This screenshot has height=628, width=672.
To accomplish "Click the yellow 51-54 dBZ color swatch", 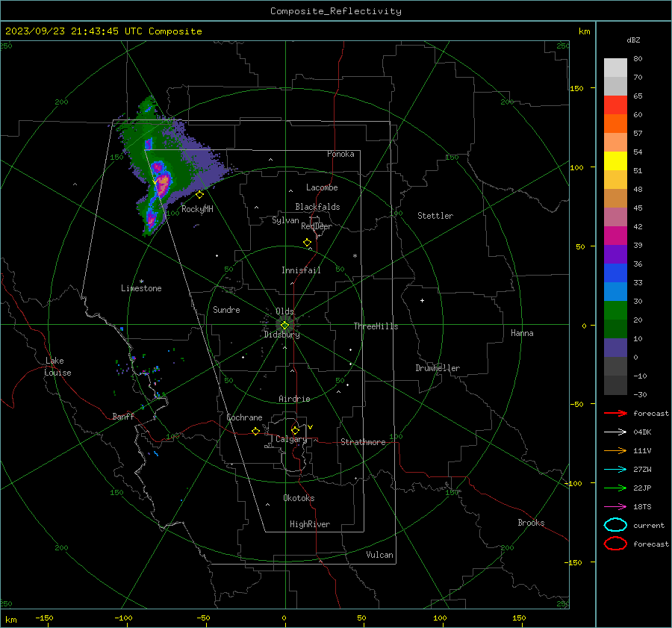I will click(615, 161).
